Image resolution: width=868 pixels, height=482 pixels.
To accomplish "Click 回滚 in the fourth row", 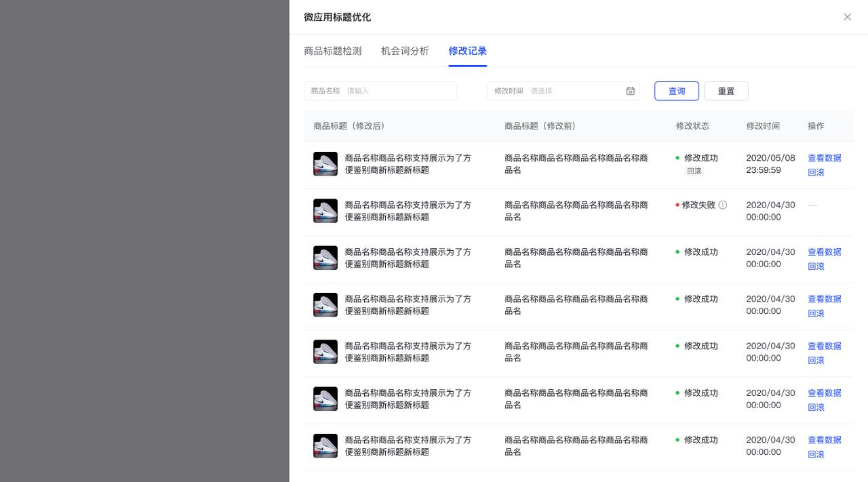I will (816, 313).
